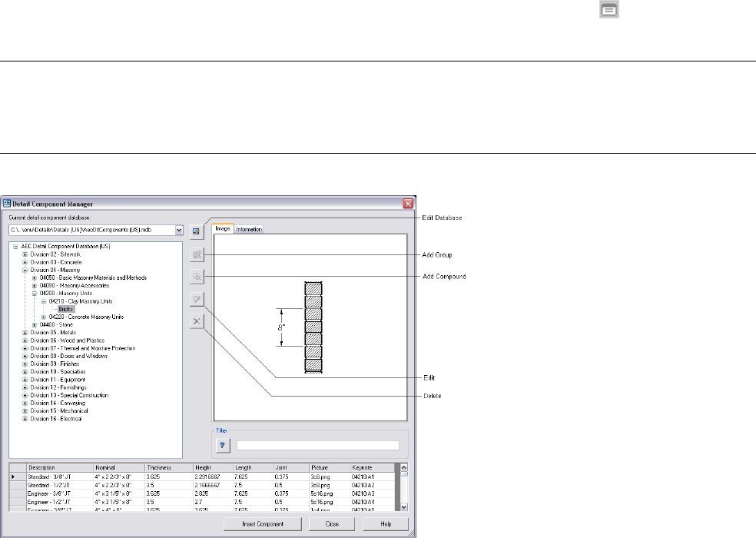756x538 pixels.
Task: Expand Division 05 - Metals node
Action: coord(25,333)
